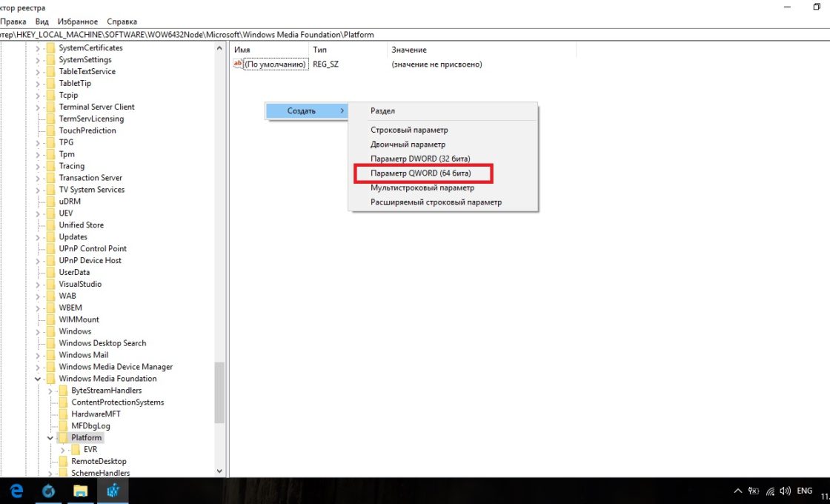Image resolution: width=830 pixels, height=504 pixels.
Task: Expand the EVR key
Action: coord(62,450)
